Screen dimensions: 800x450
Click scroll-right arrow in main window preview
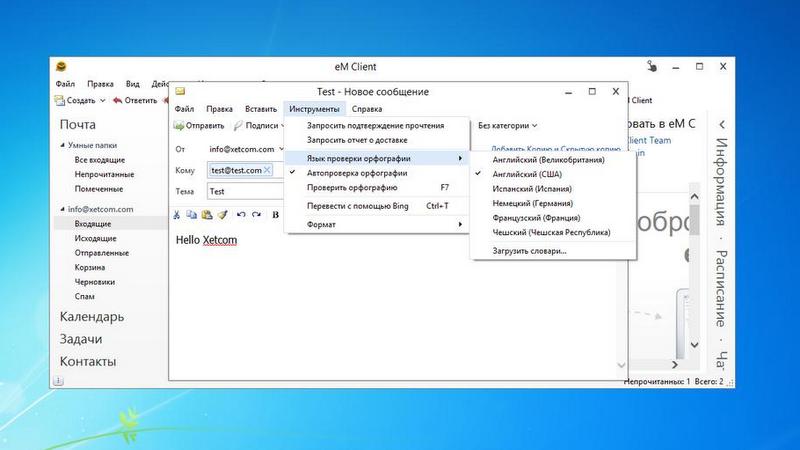(x=674, y=365)
